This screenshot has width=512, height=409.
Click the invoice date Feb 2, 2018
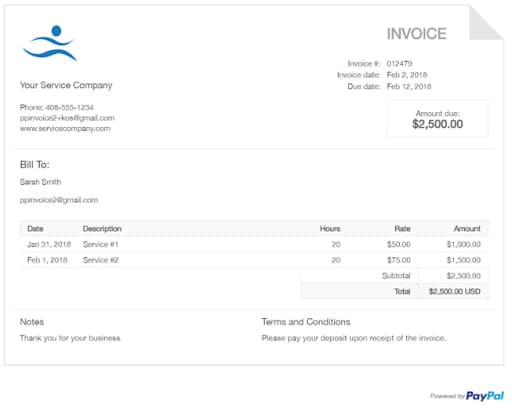pyautogui.click(x=407, y=75)
